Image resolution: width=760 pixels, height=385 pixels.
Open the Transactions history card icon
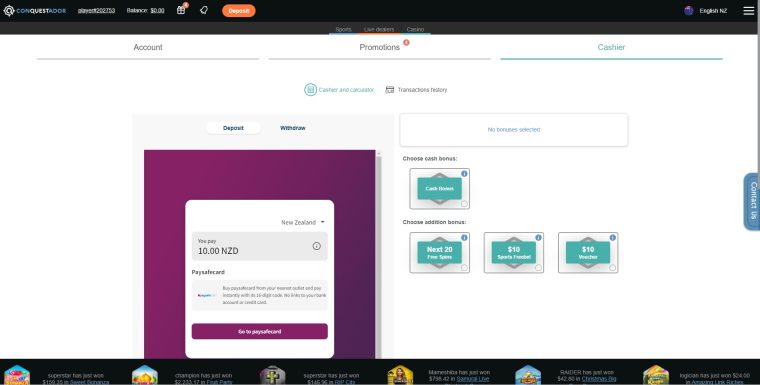click(x=390, y=90)
